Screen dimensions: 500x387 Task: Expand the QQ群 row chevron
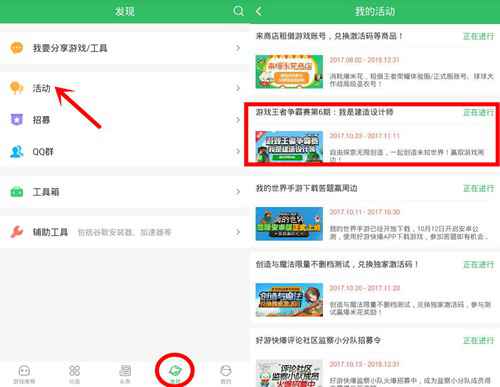tap(238, 152)
